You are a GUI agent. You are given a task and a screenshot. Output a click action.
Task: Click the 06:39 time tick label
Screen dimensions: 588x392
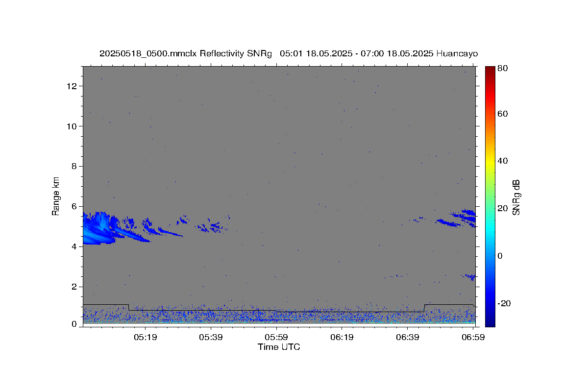coord(408,337)
